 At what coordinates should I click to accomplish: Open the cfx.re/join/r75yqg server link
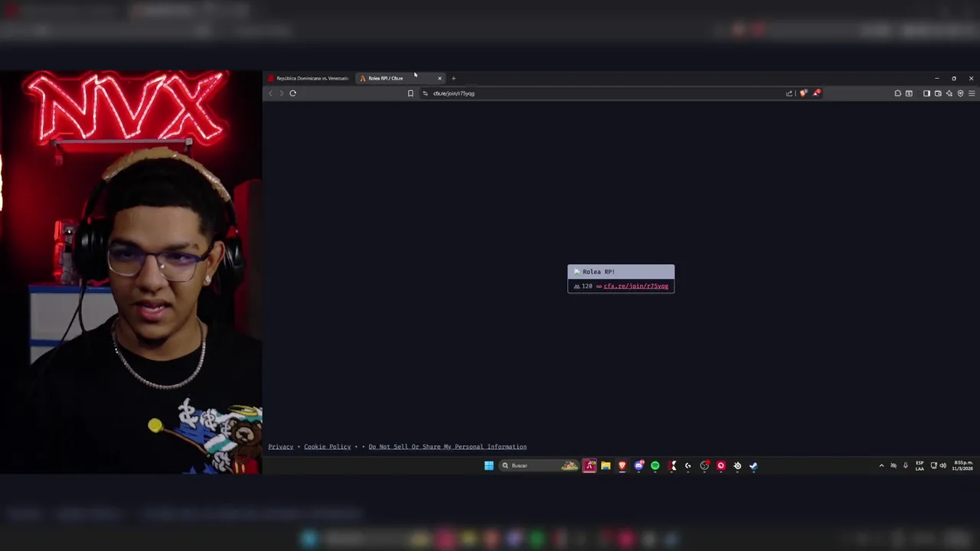[635, 286]
